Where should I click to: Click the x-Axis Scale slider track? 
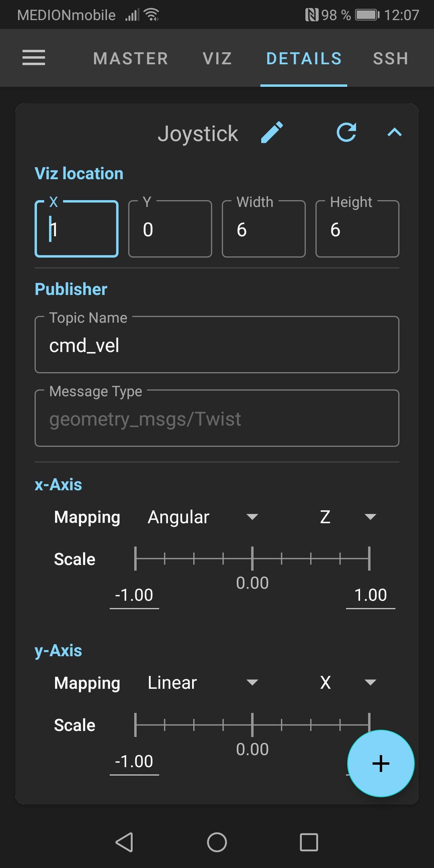click(x=252, y=559)
